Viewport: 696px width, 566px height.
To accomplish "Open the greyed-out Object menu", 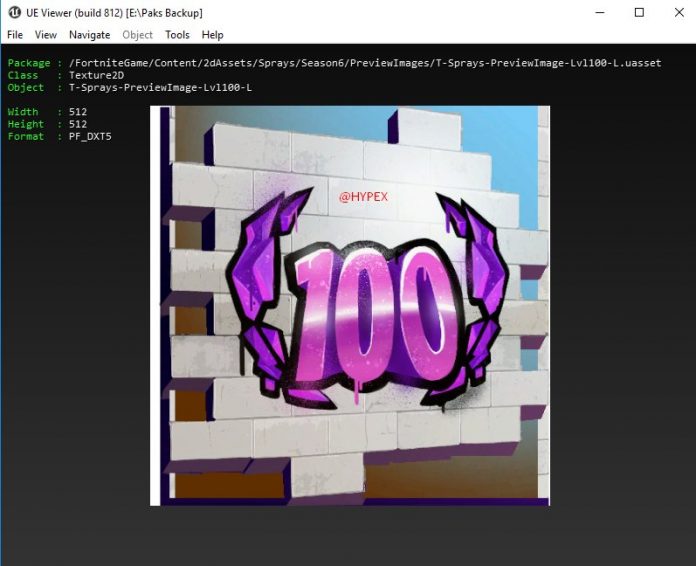I will 138,35.
